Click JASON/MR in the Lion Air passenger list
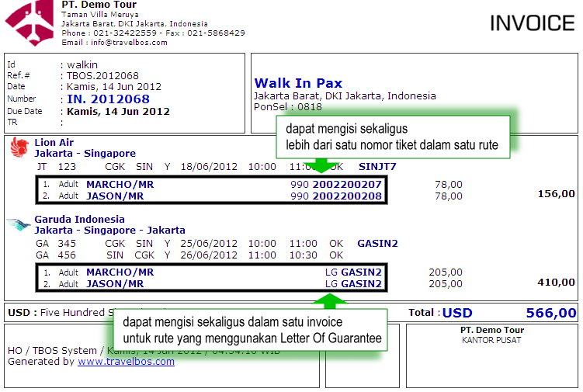Screen dimensions: 583x392 [x=115, y=196]
